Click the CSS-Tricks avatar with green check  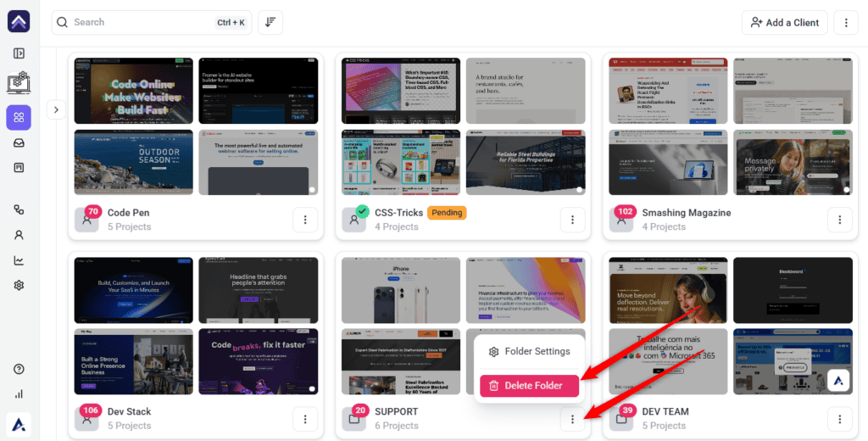tap(354, 220)
